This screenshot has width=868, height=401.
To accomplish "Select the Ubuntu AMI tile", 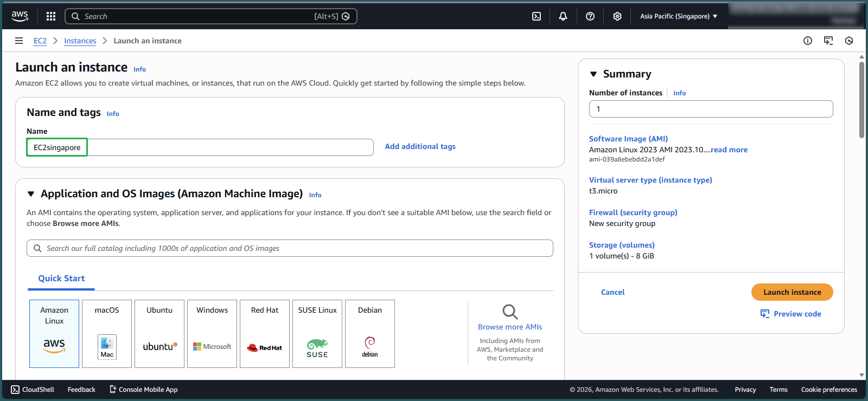I will pos(159,334).
